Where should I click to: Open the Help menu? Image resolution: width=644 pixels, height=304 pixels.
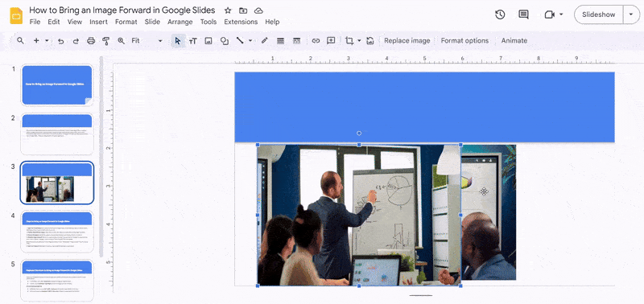click(272, 22)
